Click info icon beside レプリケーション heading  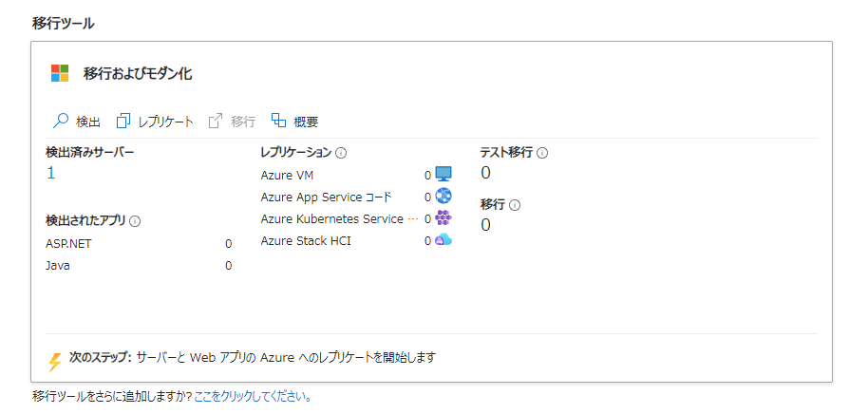click(341, 153)
